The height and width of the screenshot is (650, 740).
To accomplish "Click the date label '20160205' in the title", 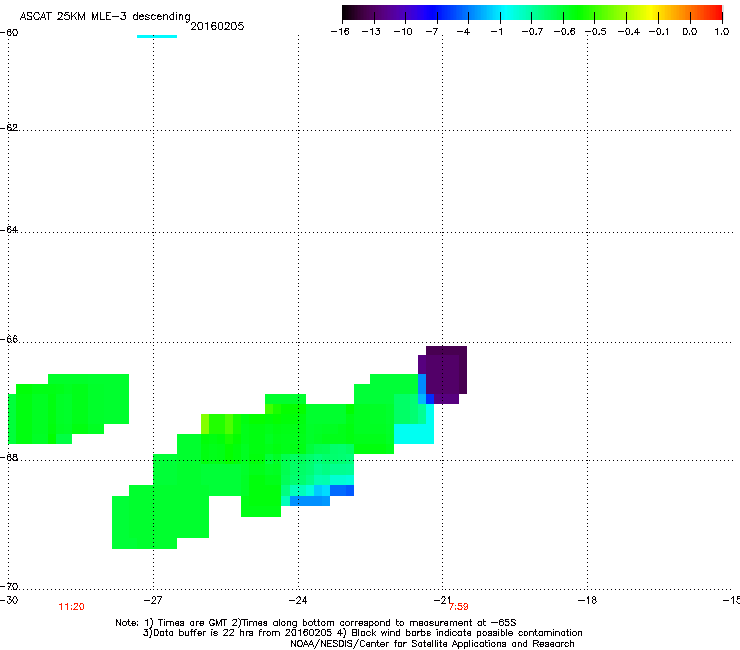I will [x=217, y=26].
